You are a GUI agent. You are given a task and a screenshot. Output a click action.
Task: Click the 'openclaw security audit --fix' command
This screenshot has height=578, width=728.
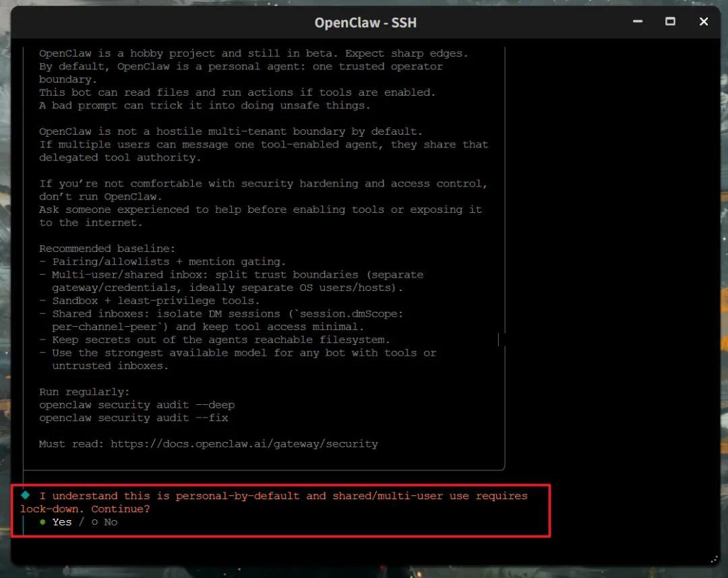click(133, 418)
